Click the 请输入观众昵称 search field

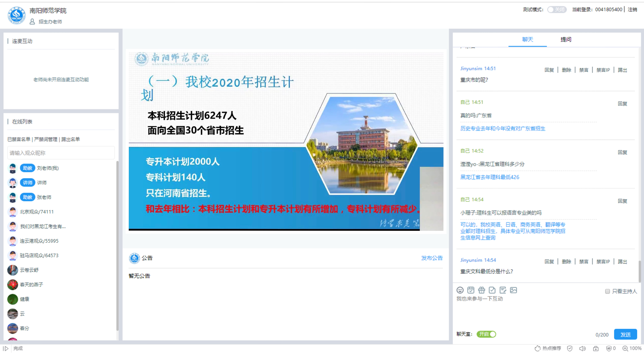[61, 153]
